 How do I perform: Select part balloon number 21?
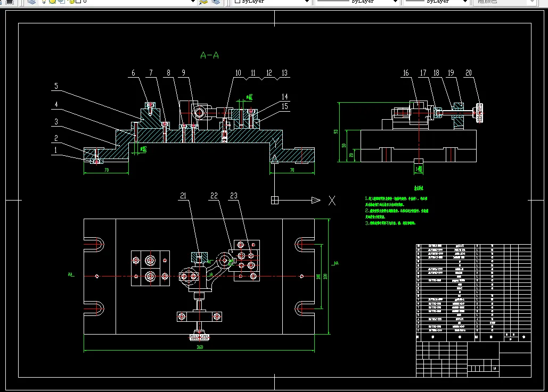click(183, 196)
